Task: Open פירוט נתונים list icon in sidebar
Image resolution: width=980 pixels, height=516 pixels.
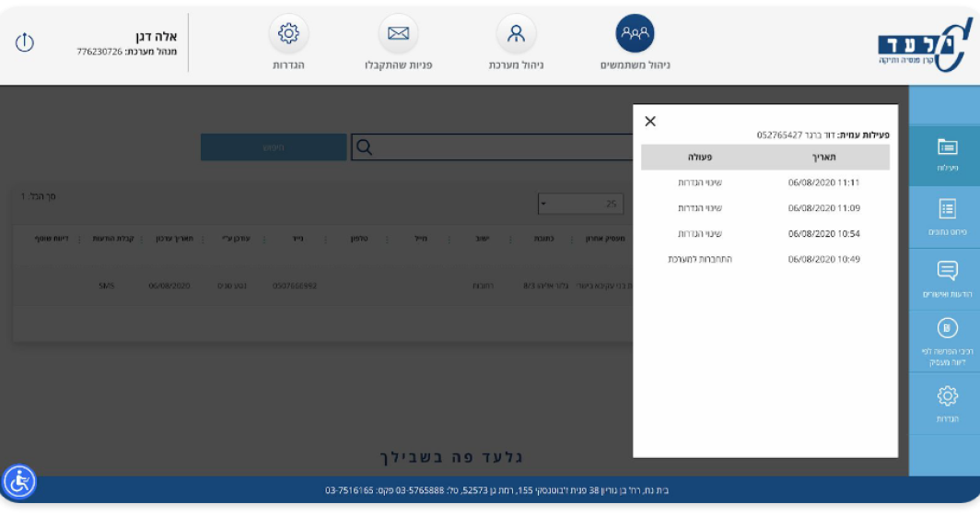Action: pyautogui.click(x=947, y=209)
